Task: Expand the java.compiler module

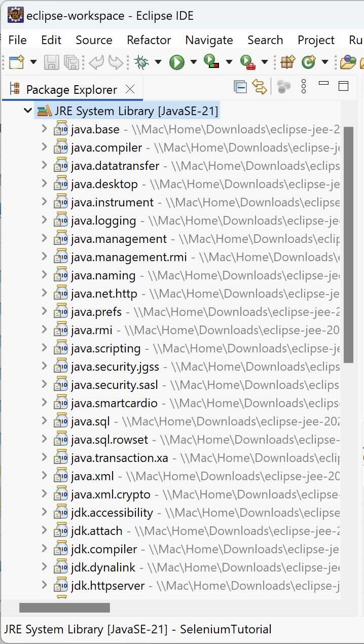Action: [45, 147]
